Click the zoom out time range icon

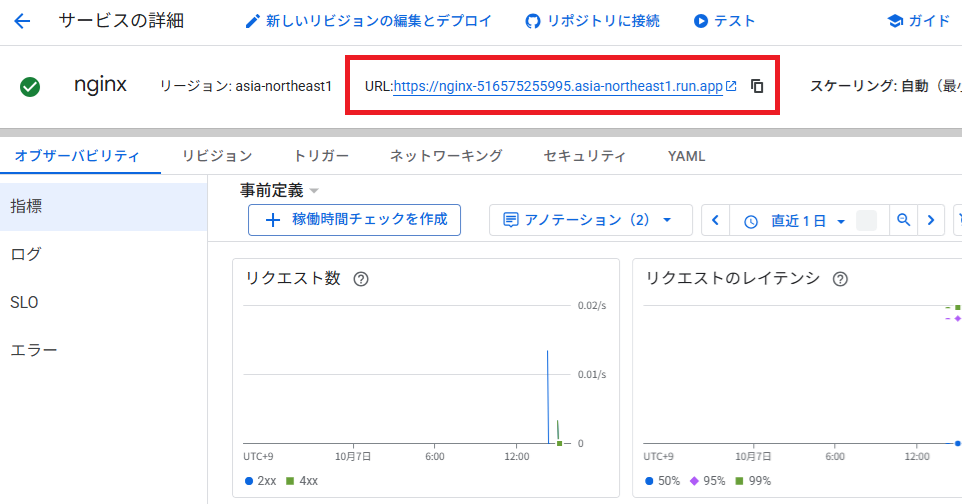903,221
